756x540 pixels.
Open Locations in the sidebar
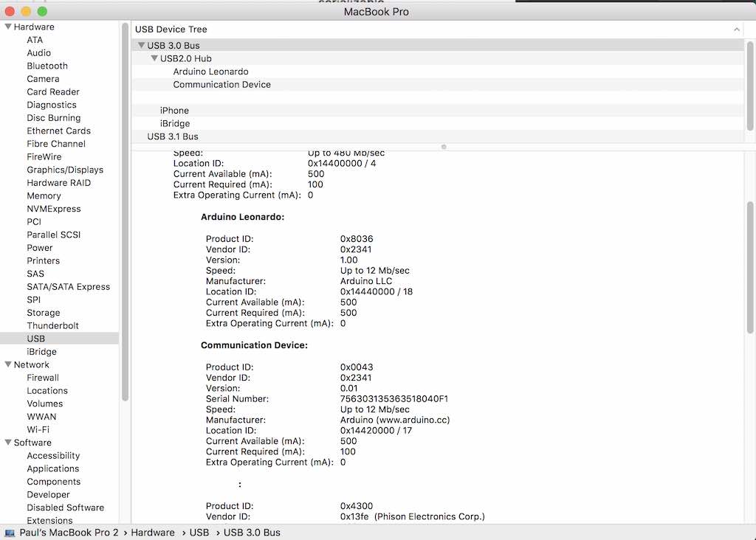[x=47, y=391]
